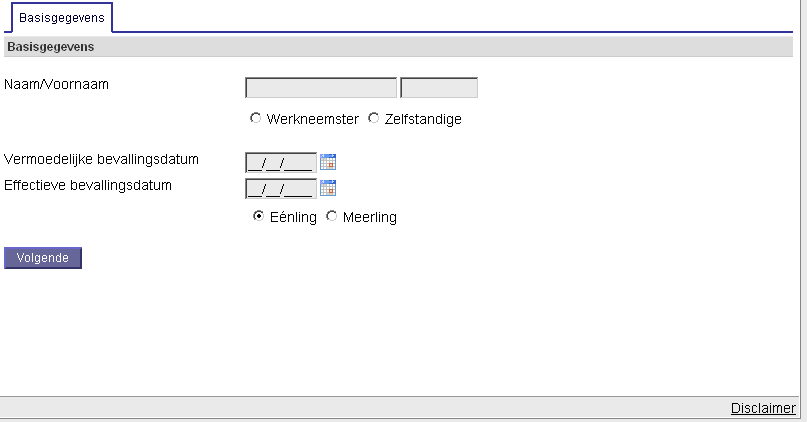The height and width of the screenshot is (422, 807).
Task: Click the Naam/Voornaam label text
Action: click(56, 84)
